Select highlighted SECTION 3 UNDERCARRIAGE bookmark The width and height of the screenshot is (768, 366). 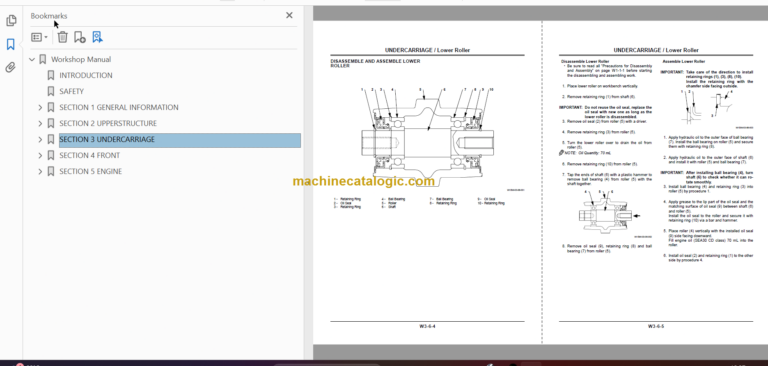tap(180, 140)
